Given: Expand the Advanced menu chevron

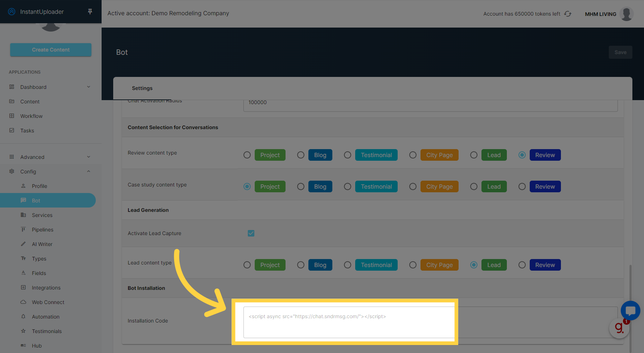Looking at the screenshot, I should (89, 157).
